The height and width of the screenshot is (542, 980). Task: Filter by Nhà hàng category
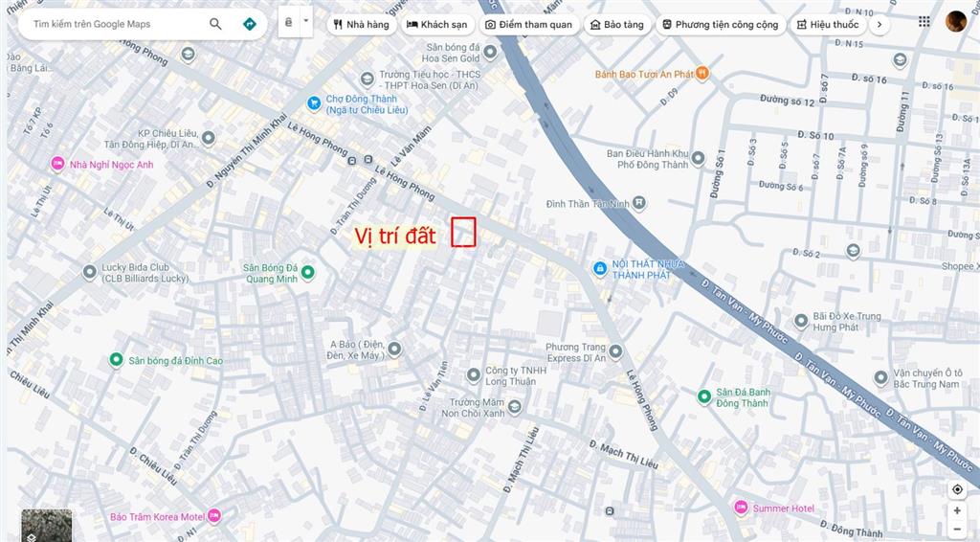click(361, 24)
